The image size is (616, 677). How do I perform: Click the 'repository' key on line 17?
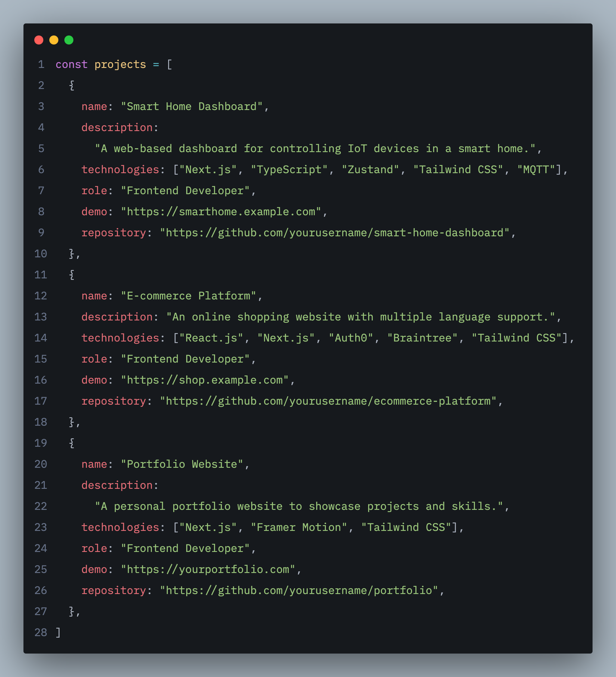114,401
